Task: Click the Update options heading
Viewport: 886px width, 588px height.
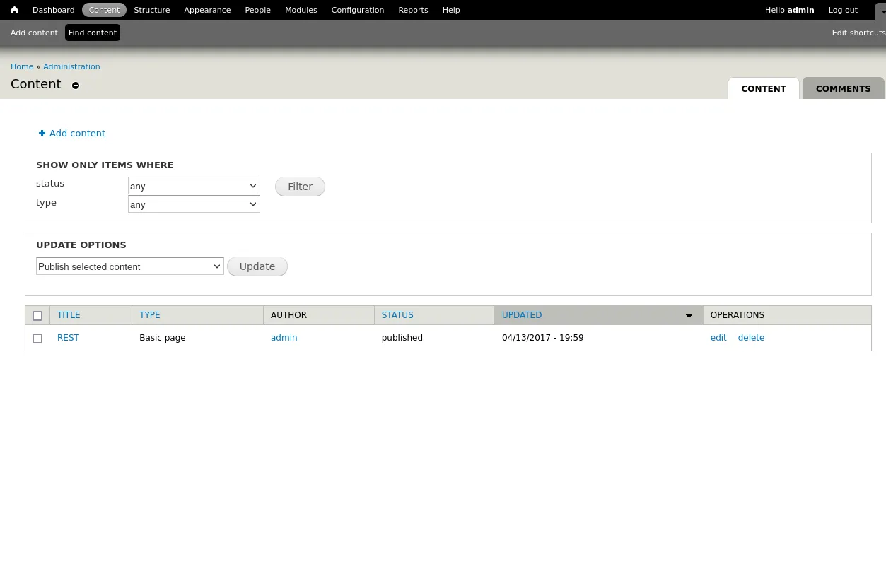Action: [81, 245]
